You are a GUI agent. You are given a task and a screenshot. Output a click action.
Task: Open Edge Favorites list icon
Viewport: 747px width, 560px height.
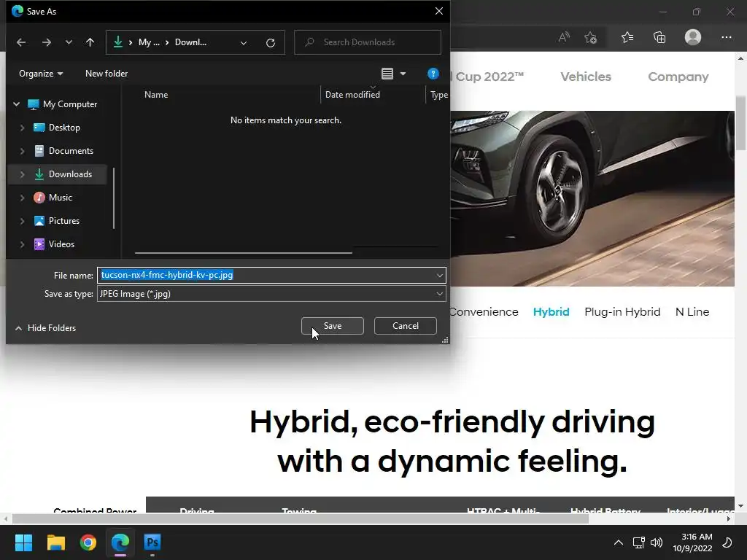tap(627, 37)
